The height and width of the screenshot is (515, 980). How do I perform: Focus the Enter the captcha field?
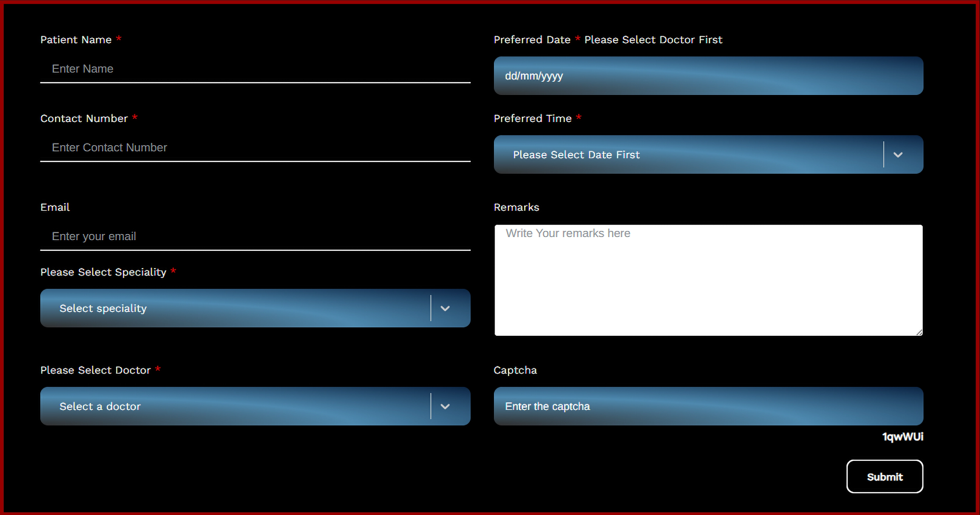(708, 406)
